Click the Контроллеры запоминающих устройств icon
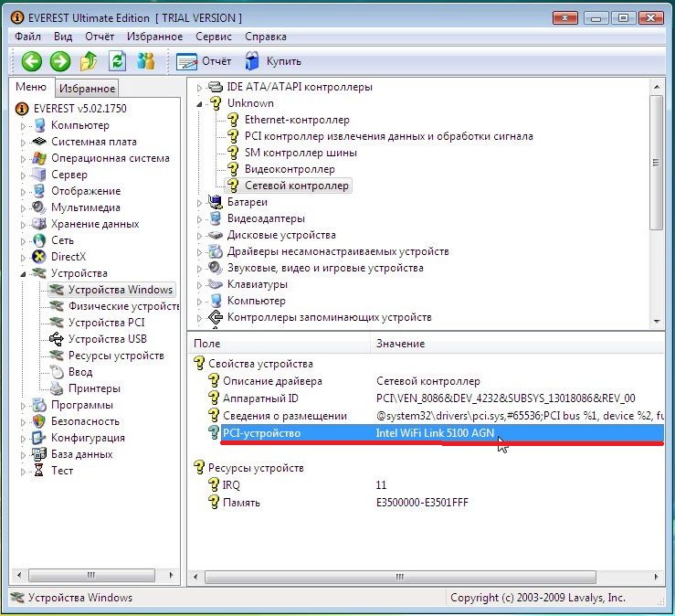Screen dimensions: 675x616 [215, 317]
